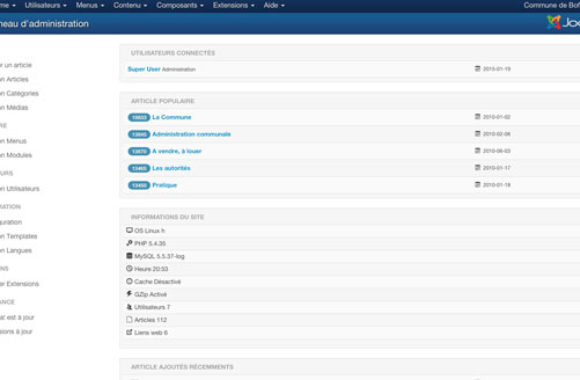The width and height of the screenshot is (580, 380).
Task: Click the 'Heure 20:53' info text
Action: (x=151, y=269)
